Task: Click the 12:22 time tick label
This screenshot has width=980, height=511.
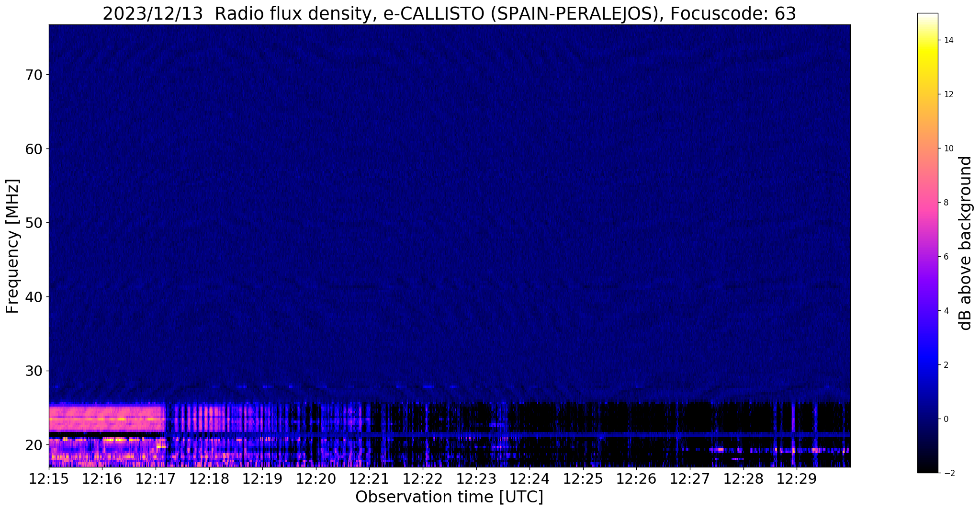Action: pos(422,478)
